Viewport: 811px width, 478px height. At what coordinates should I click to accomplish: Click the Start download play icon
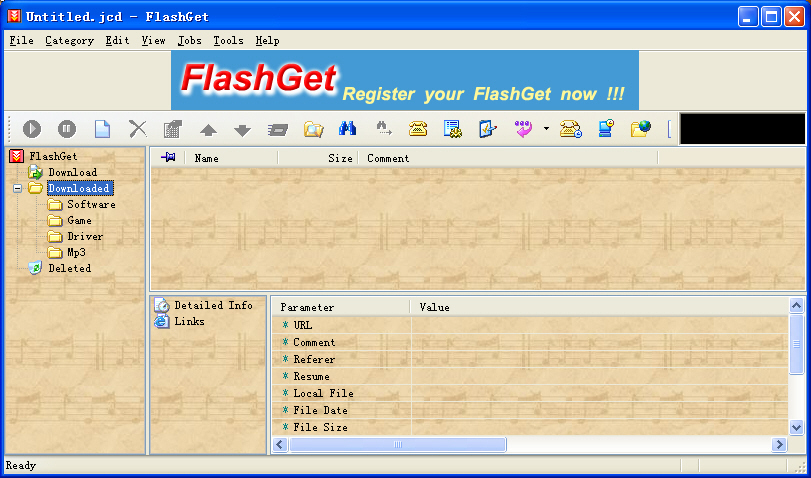[32, 129]
